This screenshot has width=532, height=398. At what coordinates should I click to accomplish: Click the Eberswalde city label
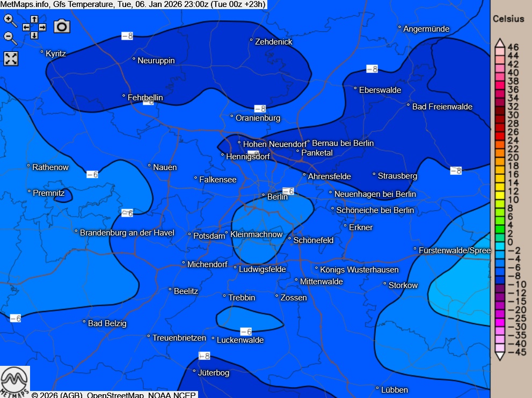click(380, 90)
